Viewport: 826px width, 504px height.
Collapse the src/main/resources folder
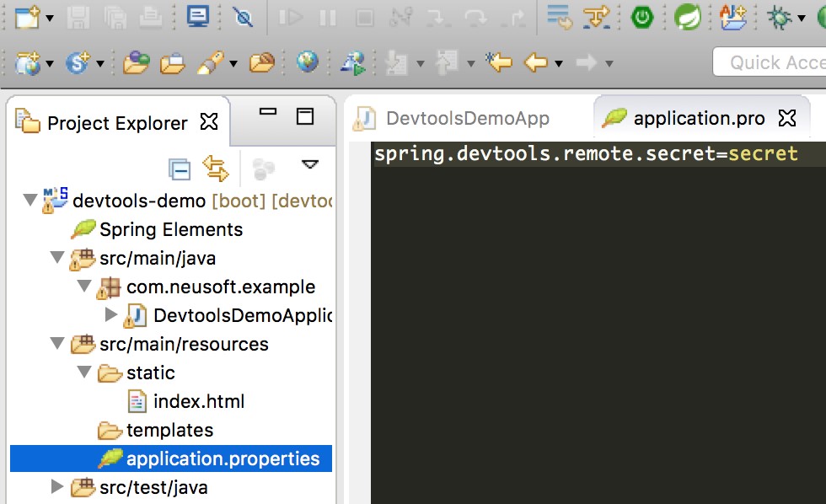[x=57, y=343]
